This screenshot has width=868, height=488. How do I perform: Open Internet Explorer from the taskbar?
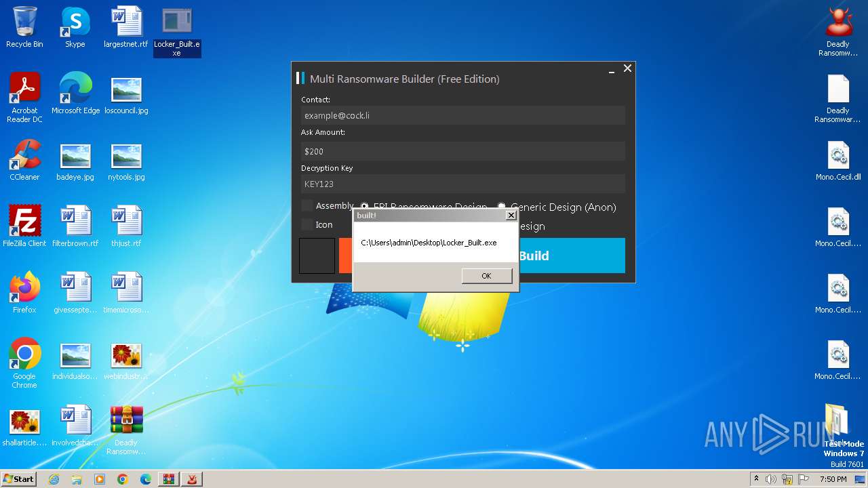[x=54, y=479]
